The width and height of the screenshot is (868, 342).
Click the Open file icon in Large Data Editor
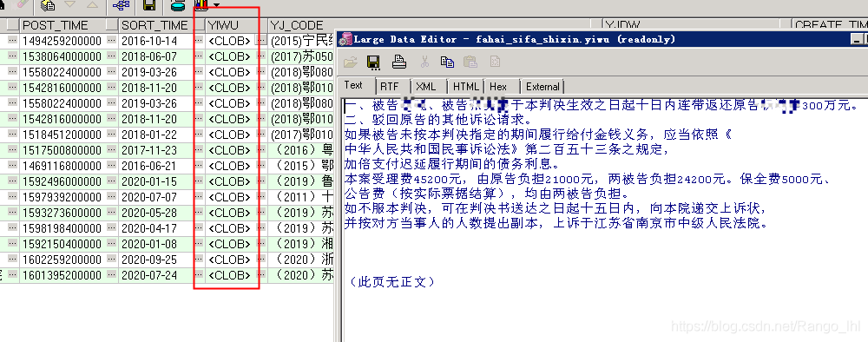click(x=351, y=62)
